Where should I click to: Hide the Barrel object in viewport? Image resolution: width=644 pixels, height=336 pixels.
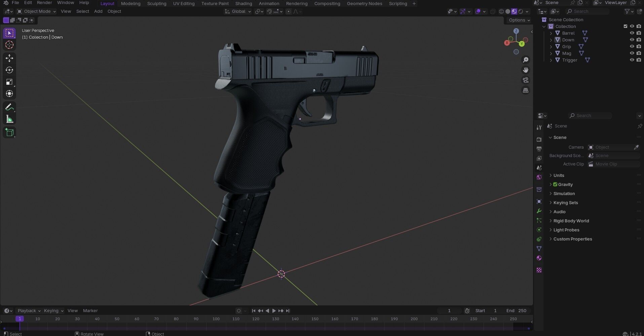[x=632, y=33]
